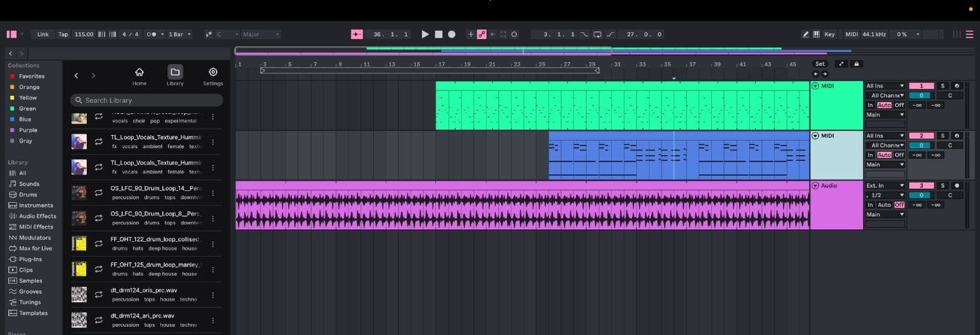Click the Link button

click(43, 34)
